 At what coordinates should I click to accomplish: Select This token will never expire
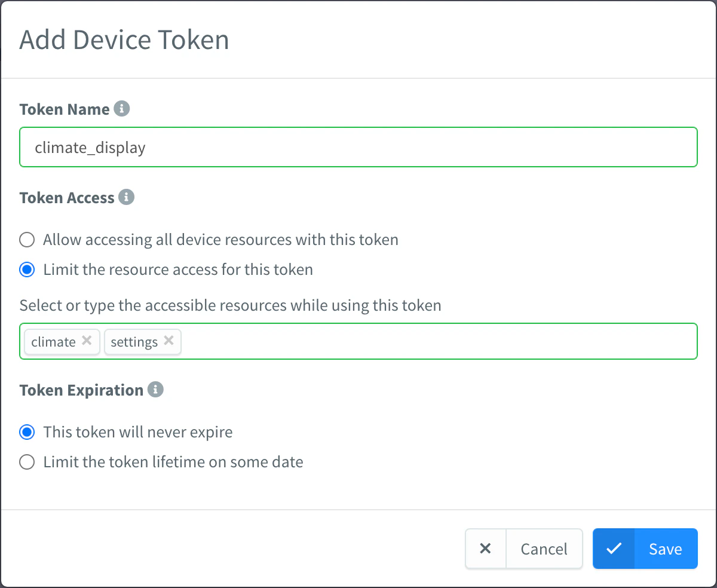27,432
